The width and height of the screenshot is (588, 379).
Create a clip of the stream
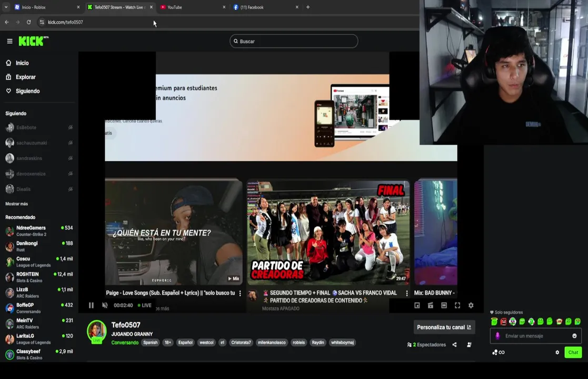pos(431,305)
